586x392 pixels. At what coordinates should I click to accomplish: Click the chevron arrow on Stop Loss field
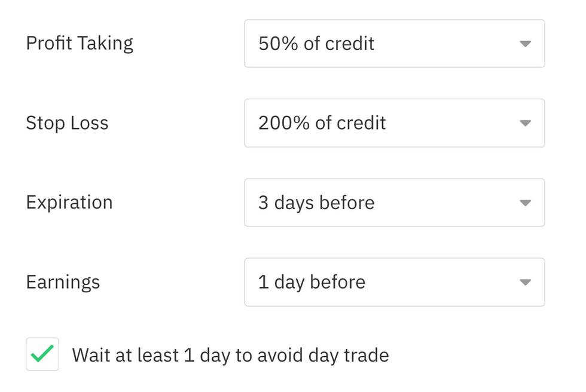pos(525,122)
